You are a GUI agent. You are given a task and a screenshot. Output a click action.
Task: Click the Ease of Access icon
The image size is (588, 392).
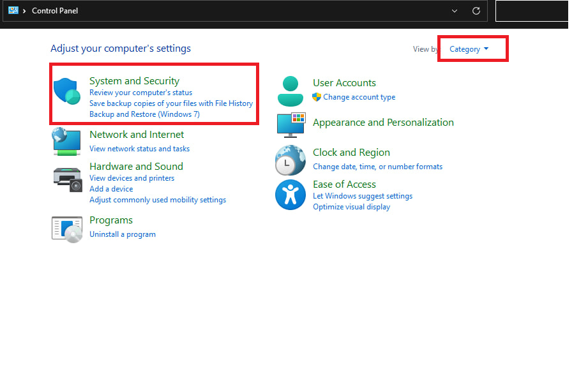(290, 194)
